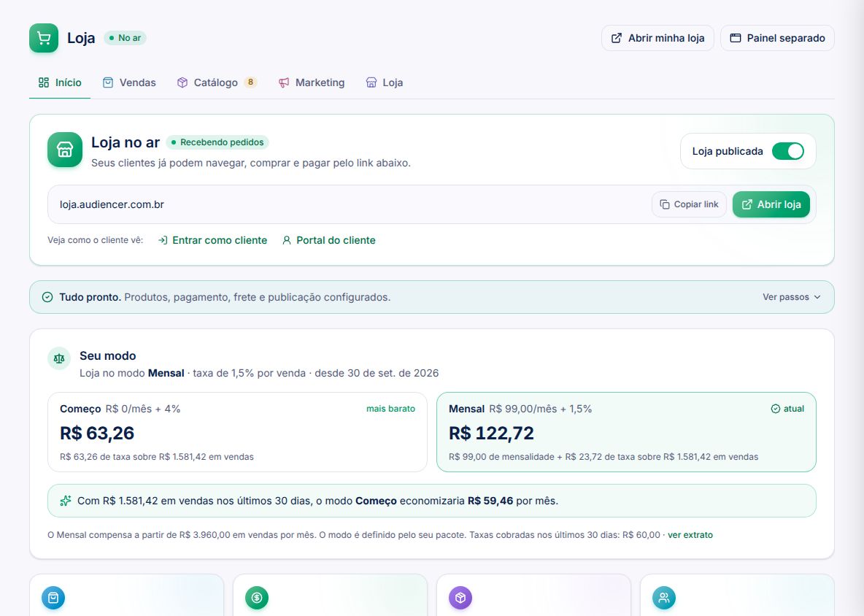Click the scales icon next to Seu modo
Screen dimensions: 864x616
[x=59, y=358]
